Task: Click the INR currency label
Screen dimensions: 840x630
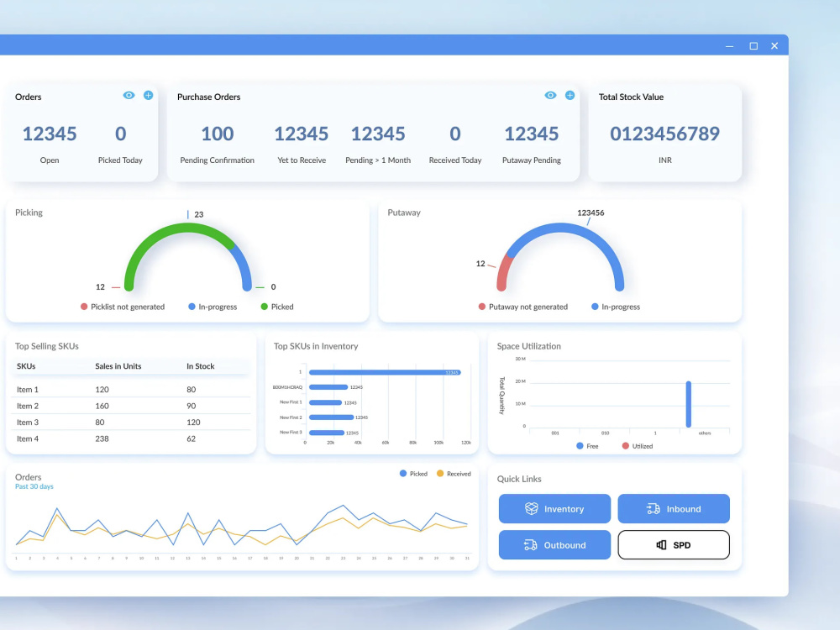Action: (664, 160)
